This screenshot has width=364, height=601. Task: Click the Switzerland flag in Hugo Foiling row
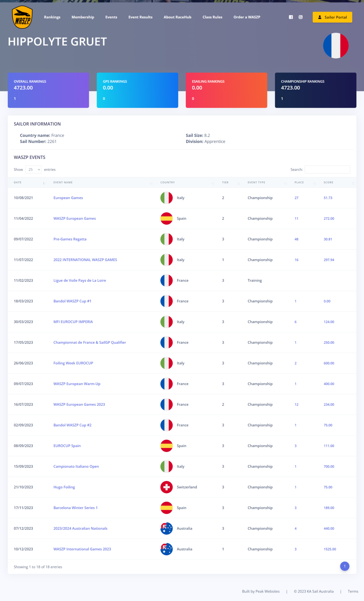pos(167,487)
